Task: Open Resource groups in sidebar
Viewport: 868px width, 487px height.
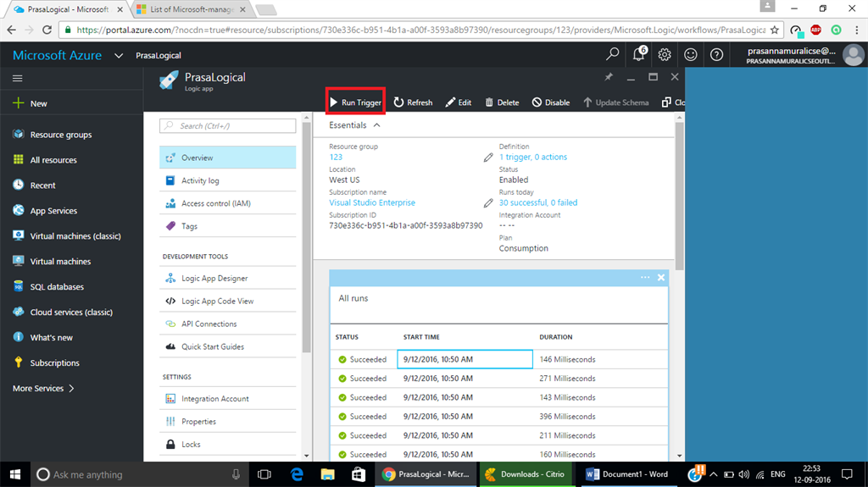Action: pos(52,135)
